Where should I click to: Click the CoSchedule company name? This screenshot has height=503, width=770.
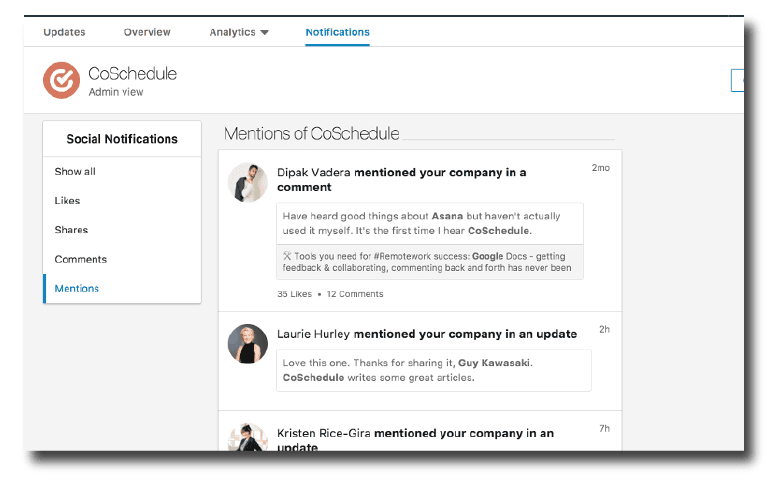pos(133,74)
